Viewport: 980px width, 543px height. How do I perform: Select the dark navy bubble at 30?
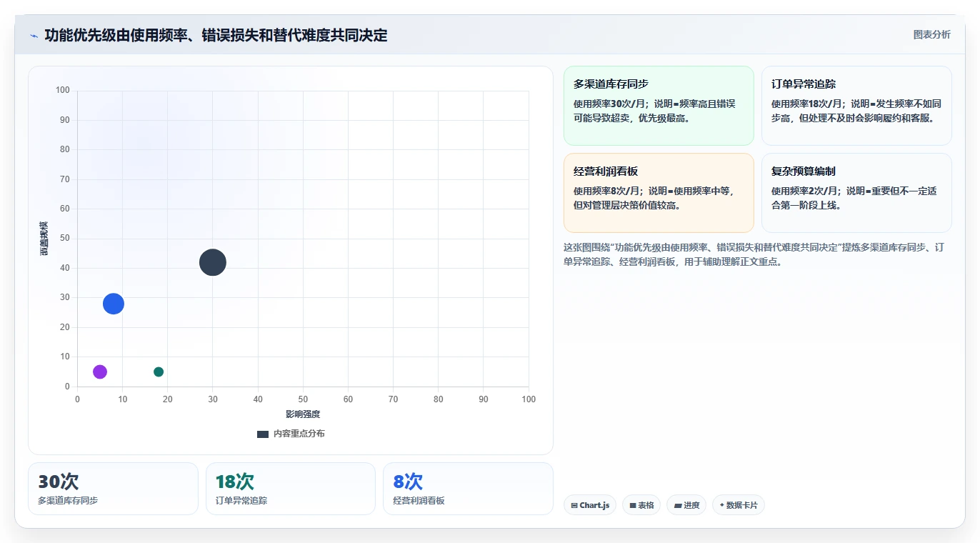click(212, 262)
